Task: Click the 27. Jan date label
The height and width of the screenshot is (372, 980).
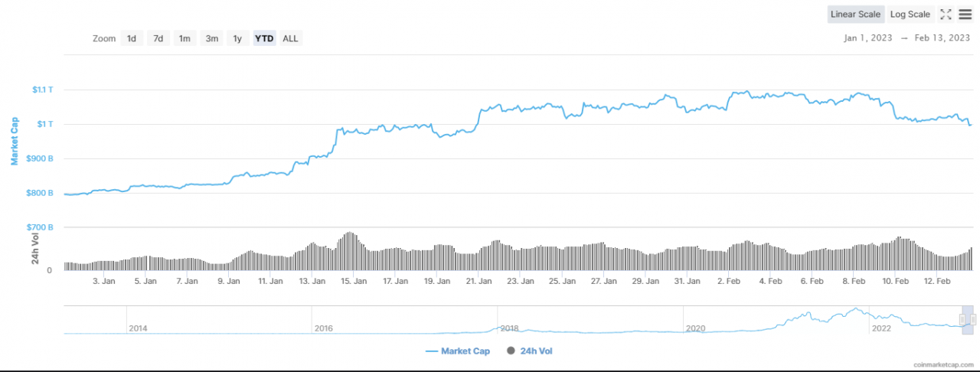Action: [603, 281]
